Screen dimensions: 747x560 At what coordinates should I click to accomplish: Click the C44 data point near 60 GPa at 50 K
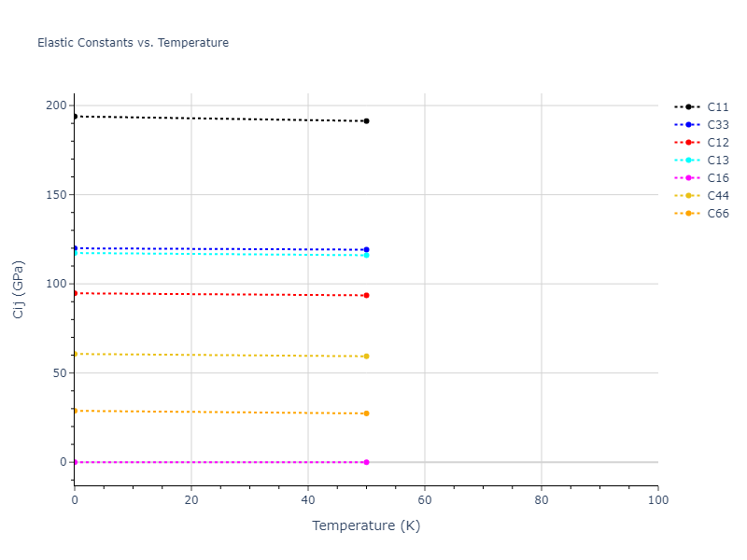366,357
